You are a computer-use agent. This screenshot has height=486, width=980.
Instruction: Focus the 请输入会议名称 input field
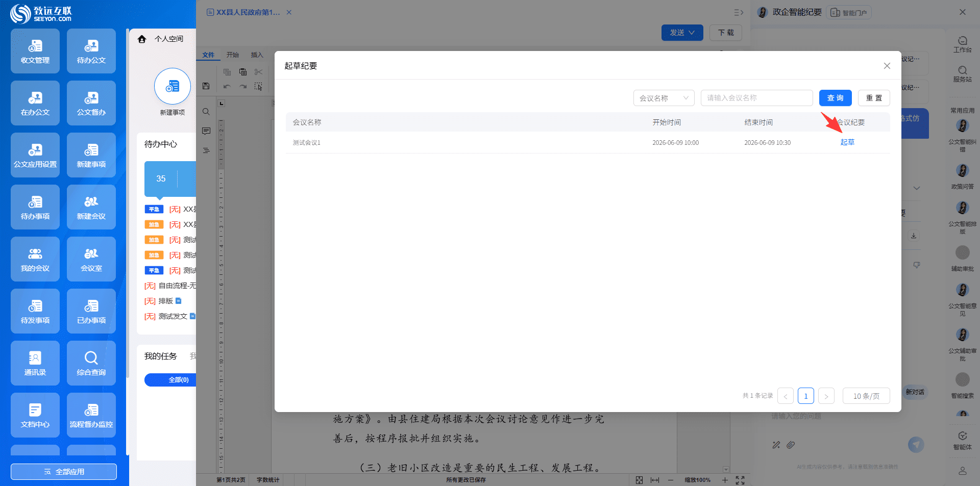coord(757,98)
